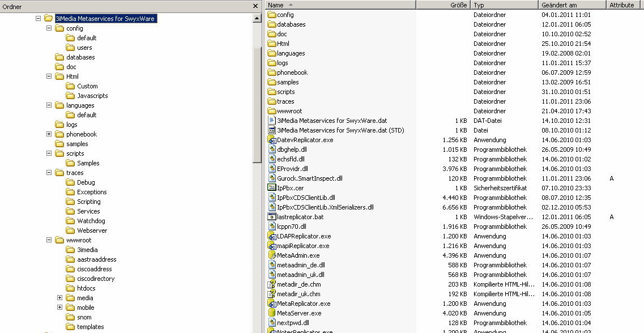Screen dimensions: 644x333
Task: Expand the phonebook folder in the tree
Action: pos(49,134)
